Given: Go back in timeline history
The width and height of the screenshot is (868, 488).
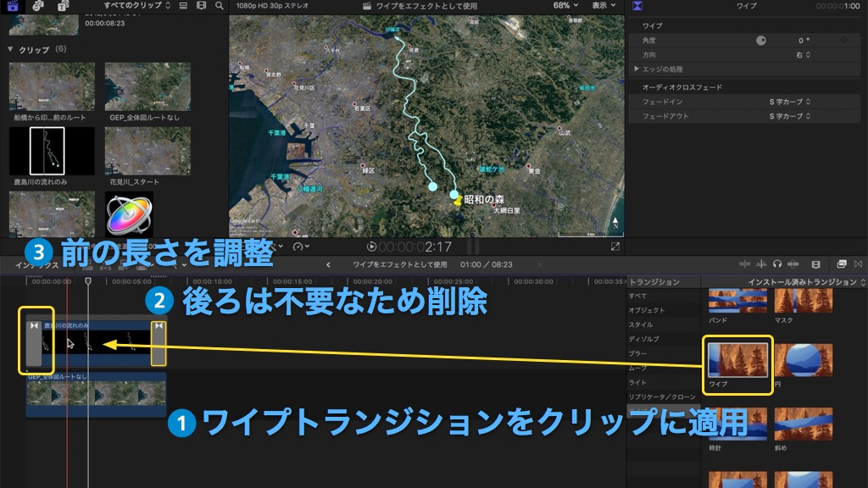Looking at the screenshot, I should pyautogui.click(x=328, y=265).
